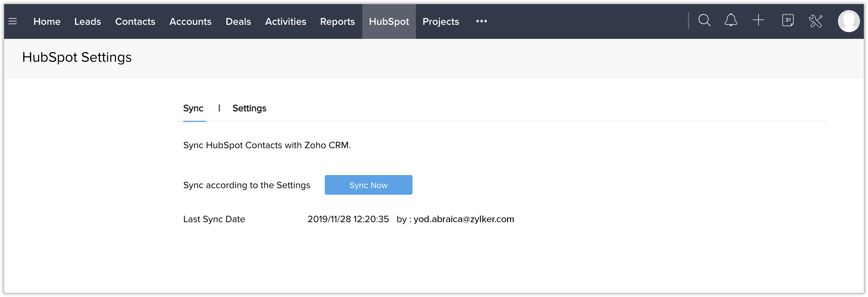Image resolution: width=868 pixels, height=297 pixels.
Task: Switch to the Settings tab
Action: (249, 109)
